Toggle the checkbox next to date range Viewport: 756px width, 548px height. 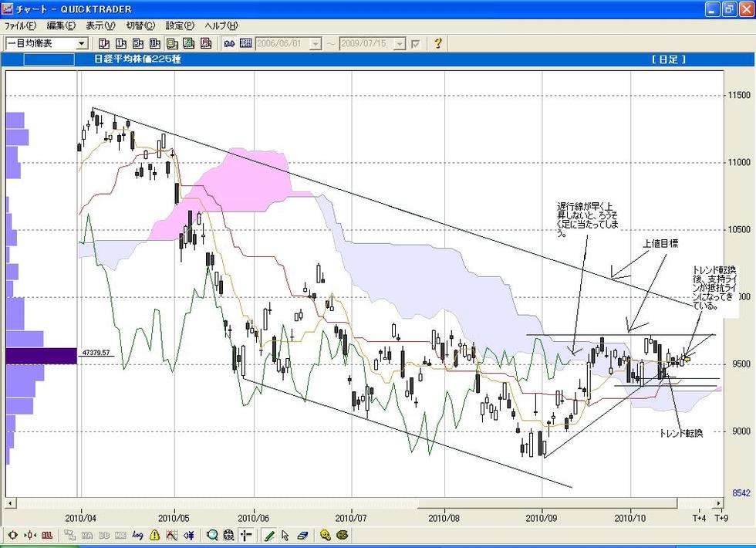[416, 44]
